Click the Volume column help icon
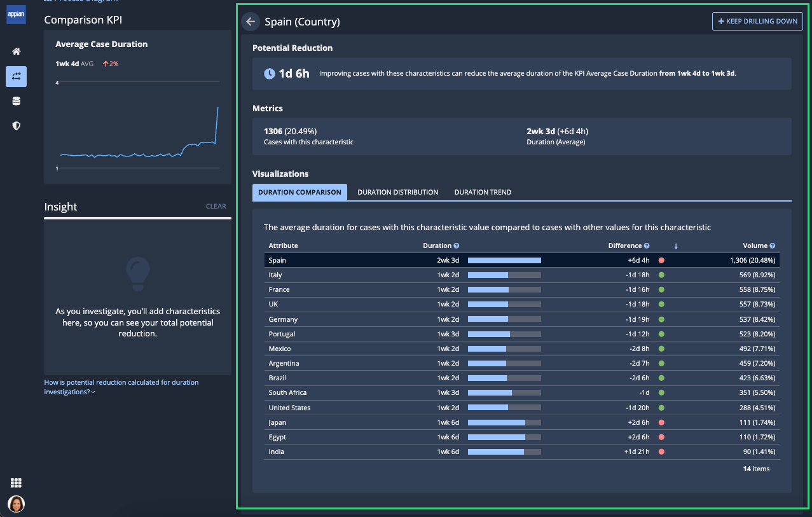Screen dimensions: 812x517 pos(773,245)
